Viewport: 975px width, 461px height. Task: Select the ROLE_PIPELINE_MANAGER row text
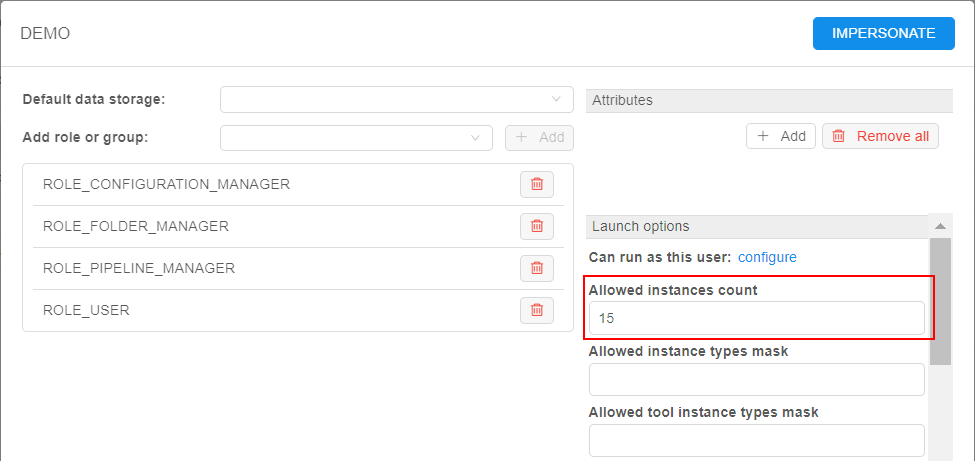coord(139,268)
